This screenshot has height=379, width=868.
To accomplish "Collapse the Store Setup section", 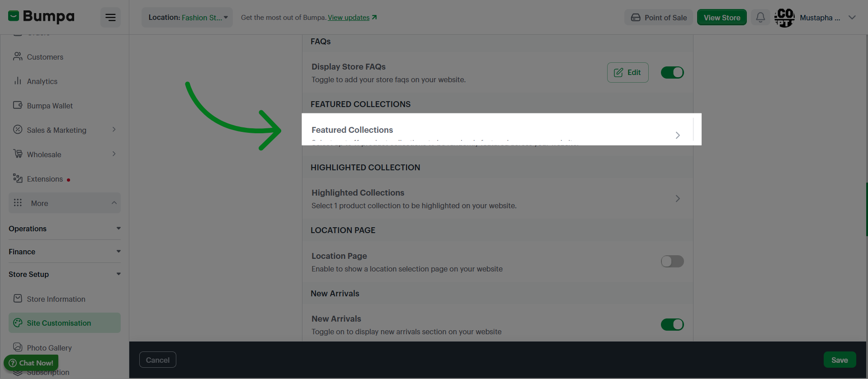I will [65, 274].
